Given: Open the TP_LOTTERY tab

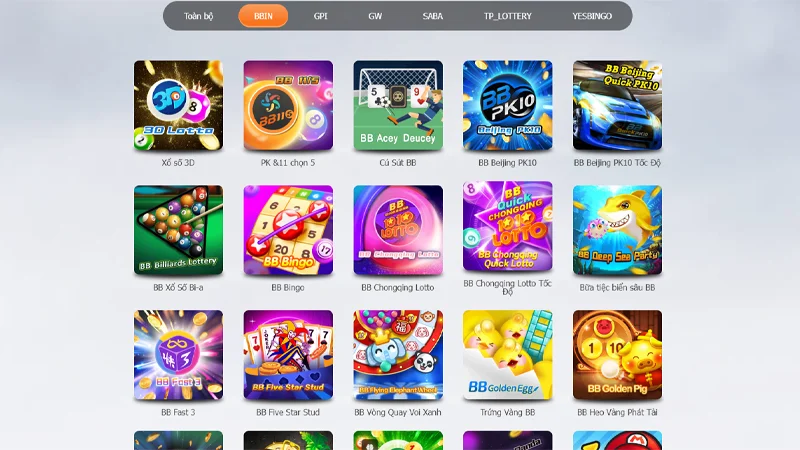Looking at the screenshot, I should point(508,16).
